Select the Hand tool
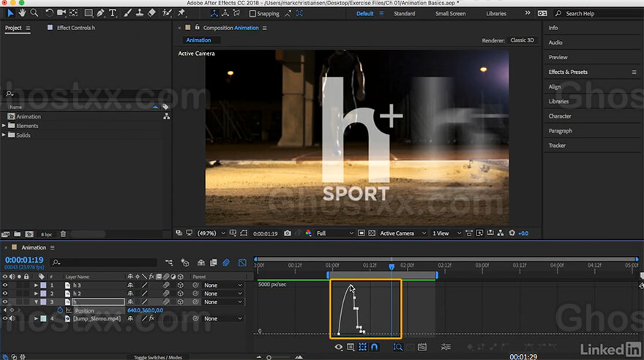The image size is (644, 360). pos(22,13)
